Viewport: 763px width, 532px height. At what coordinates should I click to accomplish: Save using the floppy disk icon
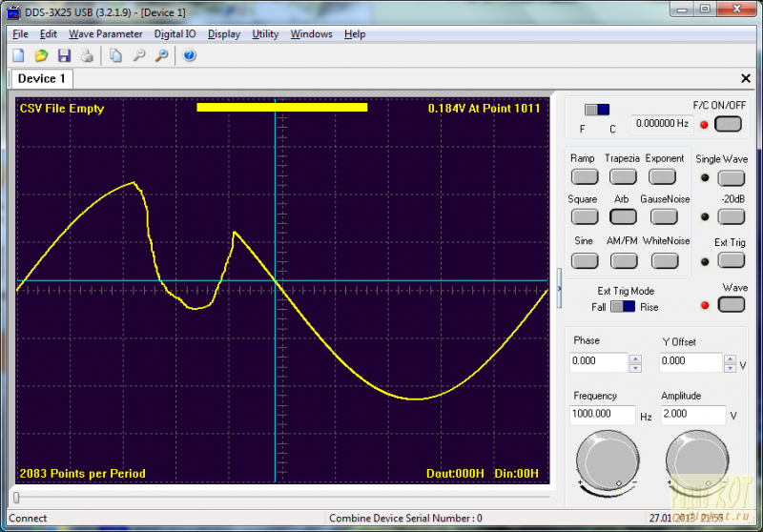(64, 55)
